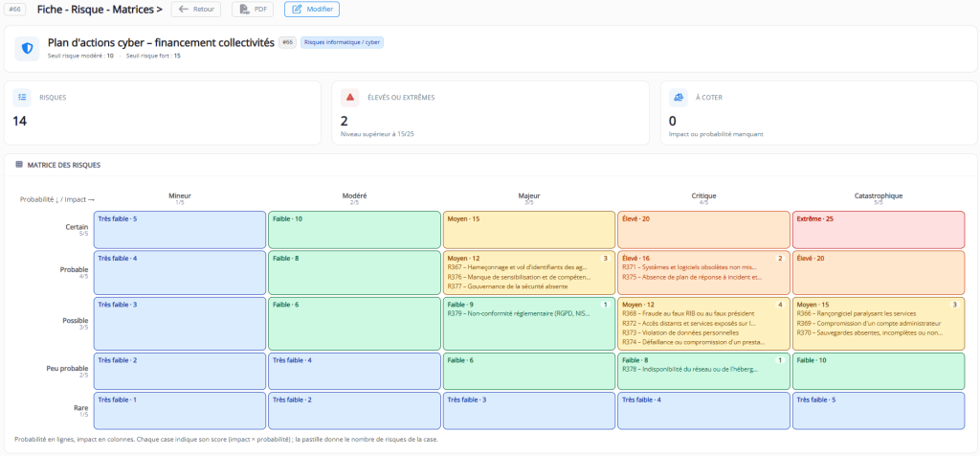The height and width of the screenshot is (456, 980).
Task: Click the Catastrophique 5/5 column header
Action: click(x=879, y=198)
